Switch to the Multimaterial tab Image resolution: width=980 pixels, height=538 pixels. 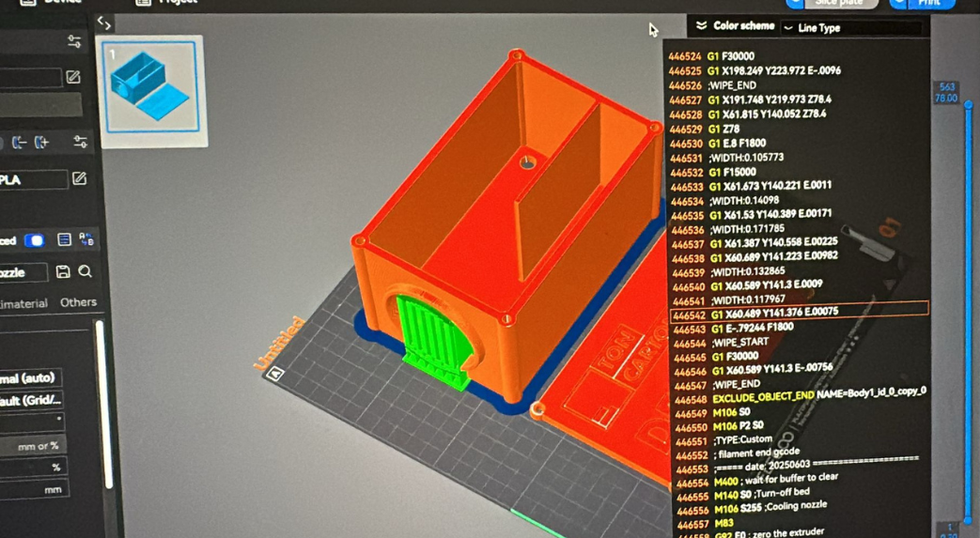tap(23, 303)
